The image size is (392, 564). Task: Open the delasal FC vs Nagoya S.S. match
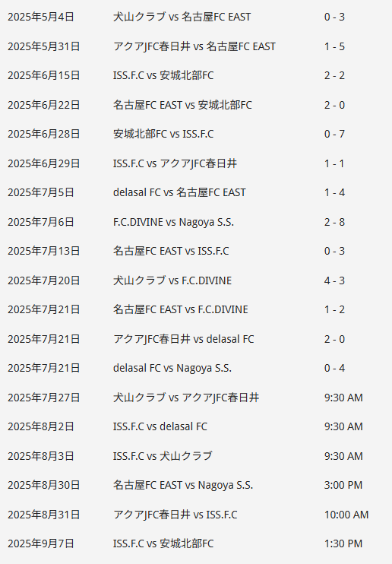tap(172, 368)
